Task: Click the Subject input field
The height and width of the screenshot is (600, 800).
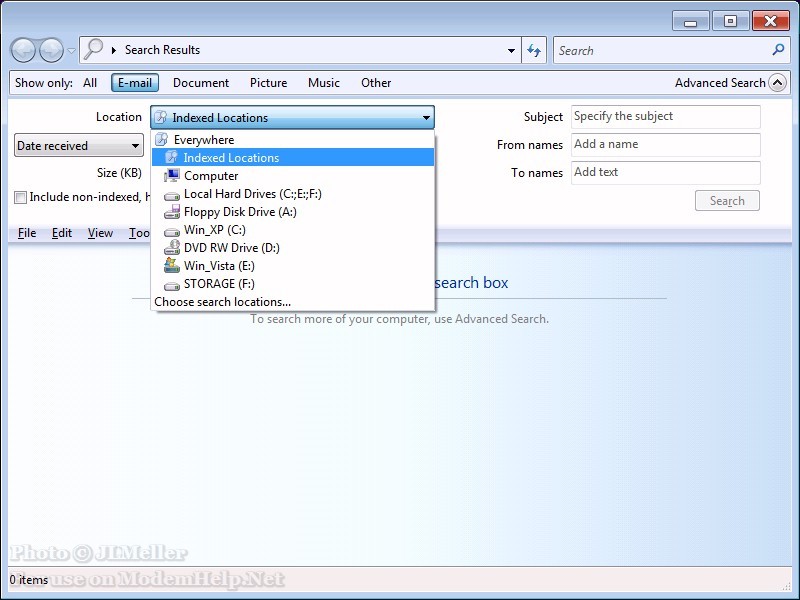Action: (x=665, y=117)
